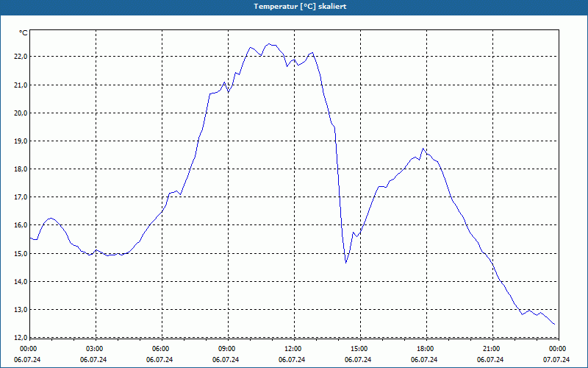This screenshot has width=588, height=368.
Task: Click the 16,0 temperature axis label
Action: tap(21, 225)
